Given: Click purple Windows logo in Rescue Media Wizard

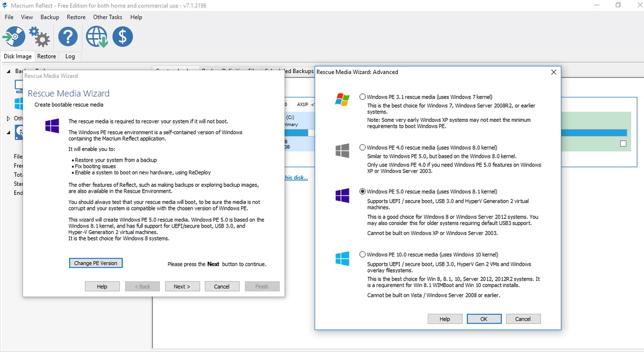Looking at the screenshot, I should pyautogui.click(x=52, y=126).
